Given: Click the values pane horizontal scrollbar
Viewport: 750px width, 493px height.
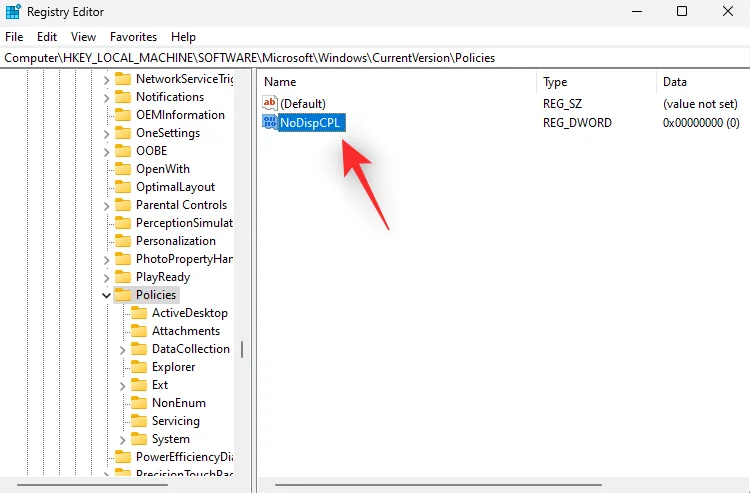Looking at the screenshot, I should click(x=438, y=485).
